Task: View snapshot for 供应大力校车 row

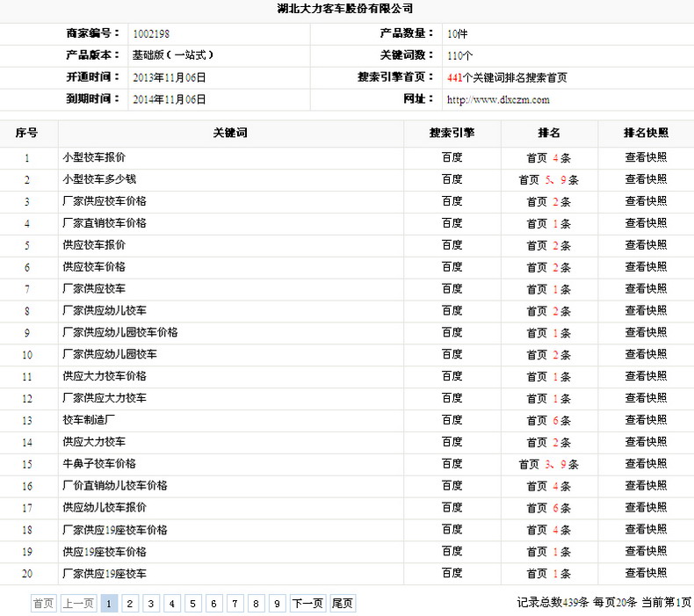Action: tap(646, 442)
